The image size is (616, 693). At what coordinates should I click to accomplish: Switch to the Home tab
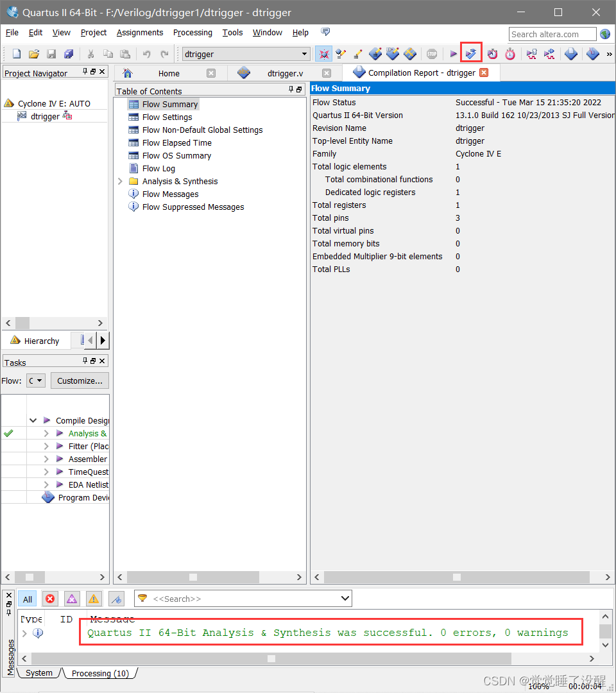[x=169, y=73]
